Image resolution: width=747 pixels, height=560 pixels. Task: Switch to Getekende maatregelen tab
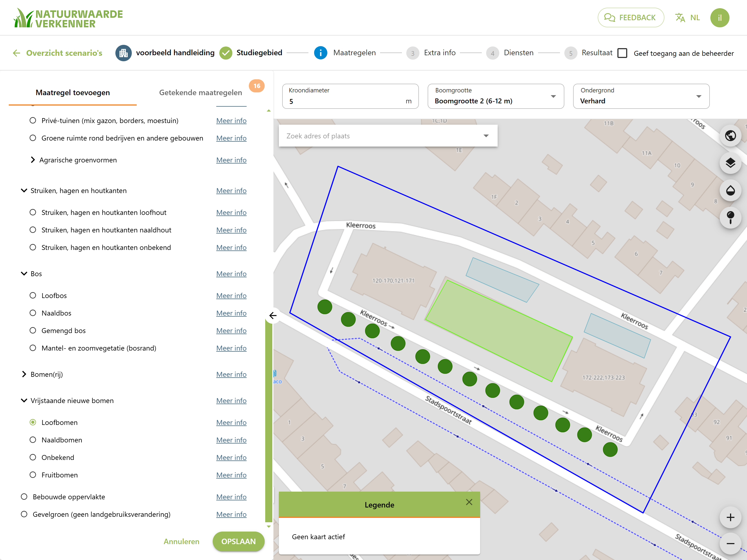click(x=200, y=92)
